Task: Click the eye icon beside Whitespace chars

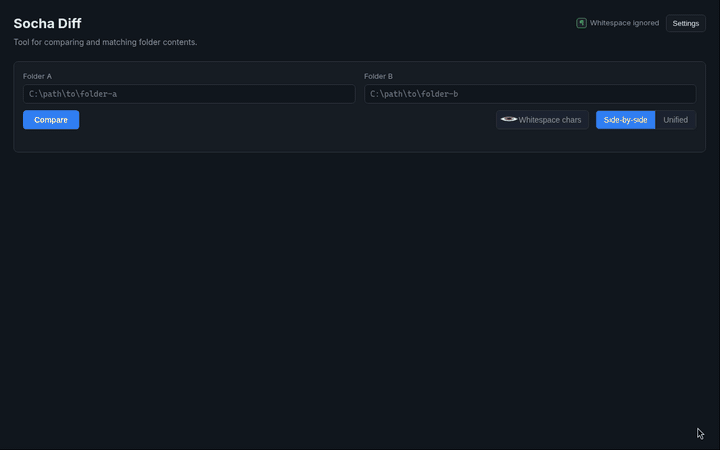Action: coord(508,119)
